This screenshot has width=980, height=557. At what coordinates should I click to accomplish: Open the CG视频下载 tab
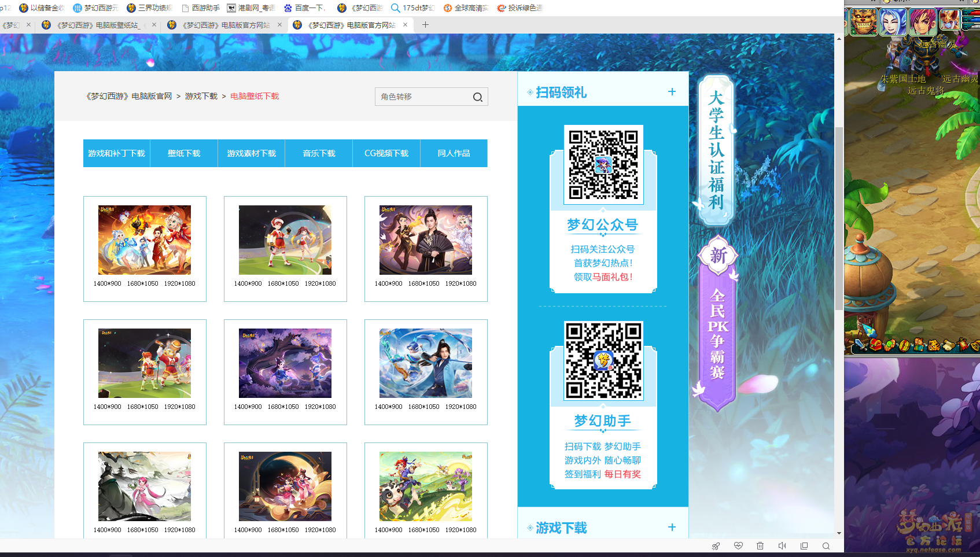coord(386,153)
